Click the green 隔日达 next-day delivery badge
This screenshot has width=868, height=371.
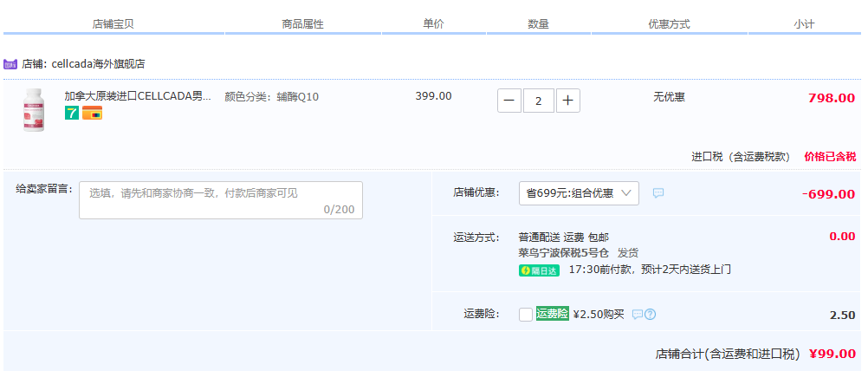tap(539, 270)
